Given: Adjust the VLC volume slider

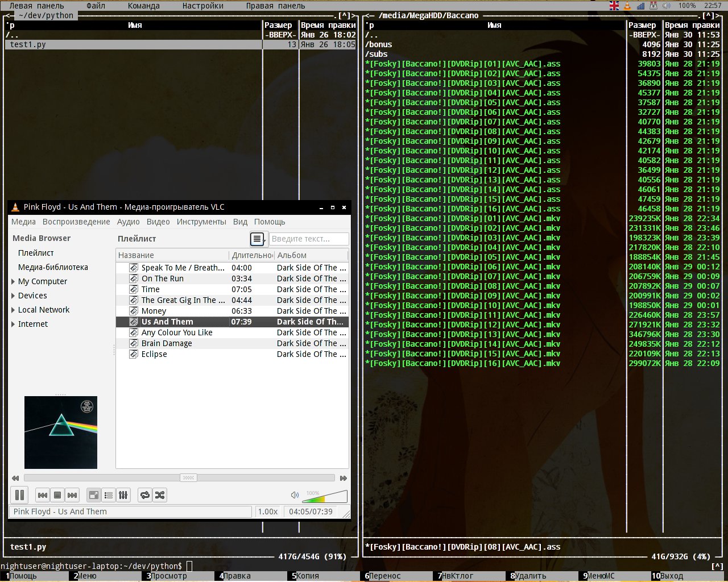Looking at the screenshot, I should point(325,496).
